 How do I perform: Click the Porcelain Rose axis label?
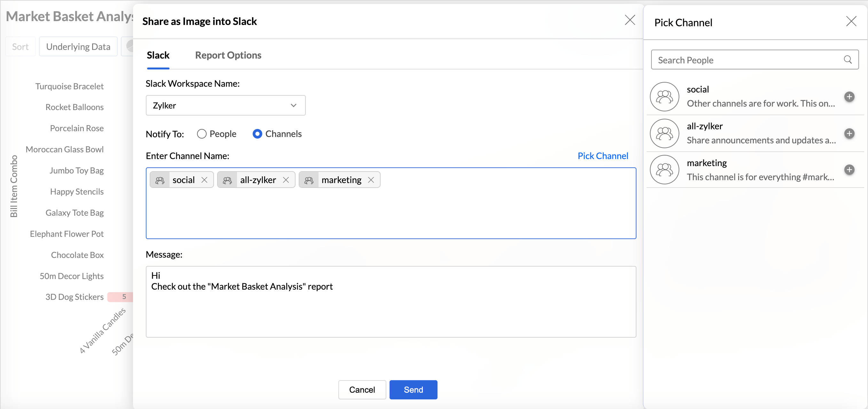pyautogui.click(x=77, y=128)
